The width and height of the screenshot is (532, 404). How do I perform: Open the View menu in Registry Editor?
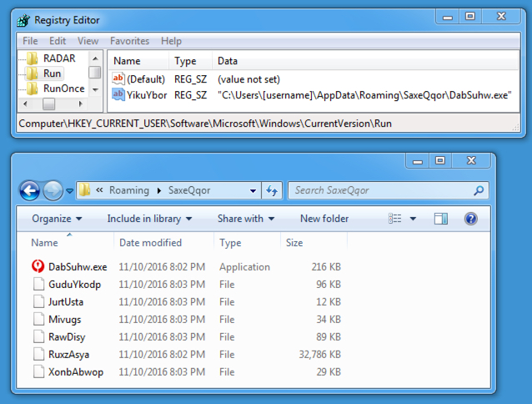(88, 41)
